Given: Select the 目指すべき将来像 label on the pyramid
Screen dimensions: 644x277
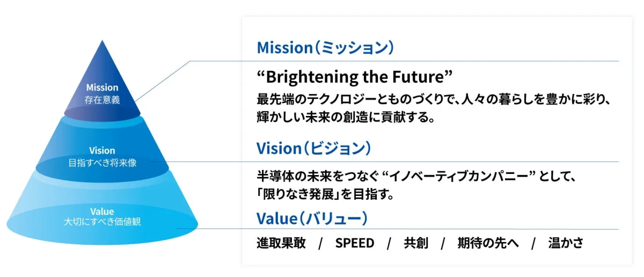Looking at the screenshot, I should tap(102, 163).
